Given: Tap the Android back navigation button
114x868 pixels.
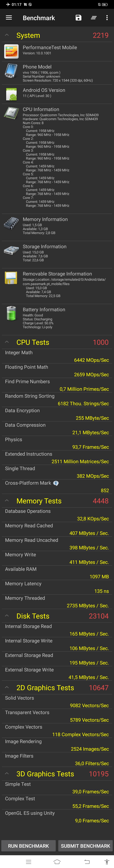Looking at the screenshot, I should pyautogui.click(x=87, y=862).
